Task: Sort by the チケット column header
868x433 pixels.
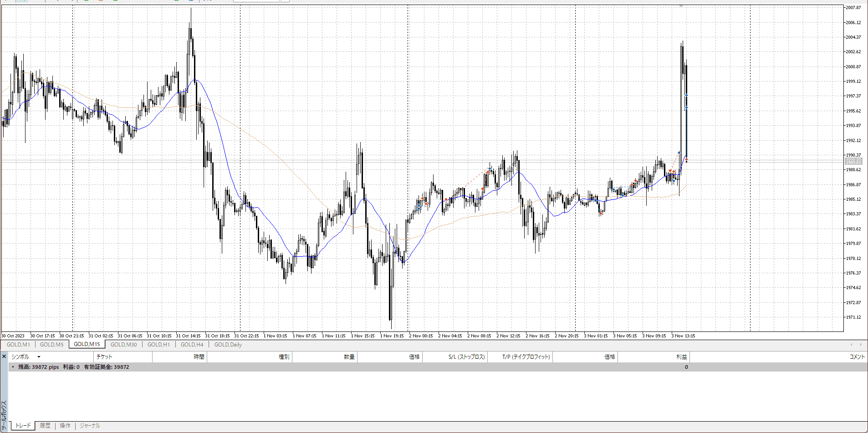Action: 104,357
